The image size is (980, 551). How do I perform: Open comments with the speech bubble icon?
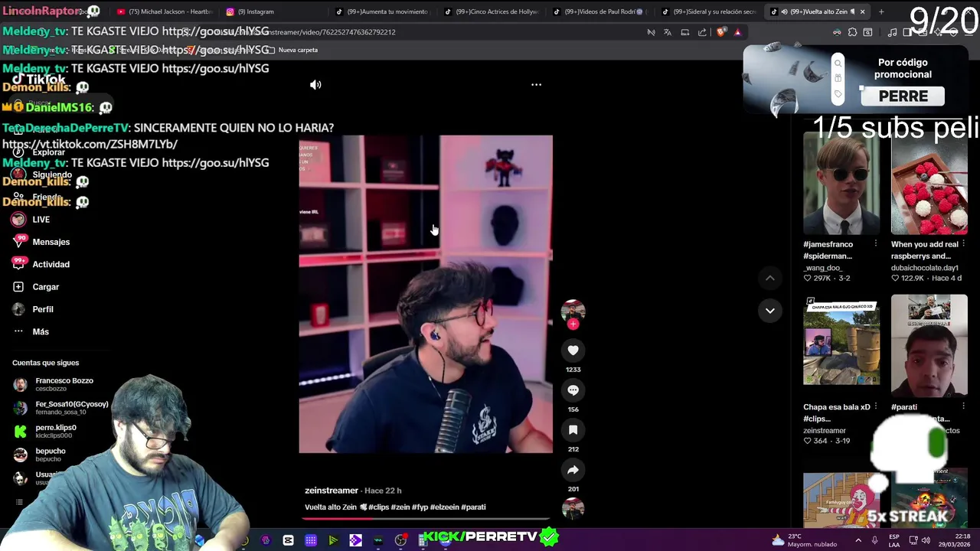click(573, 390)
